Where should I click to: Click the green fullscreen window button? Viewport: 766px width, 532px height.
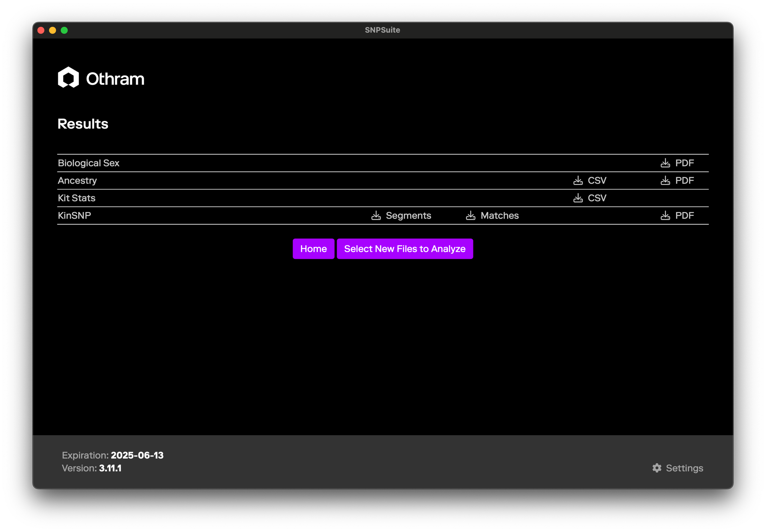tap(64, 30)
